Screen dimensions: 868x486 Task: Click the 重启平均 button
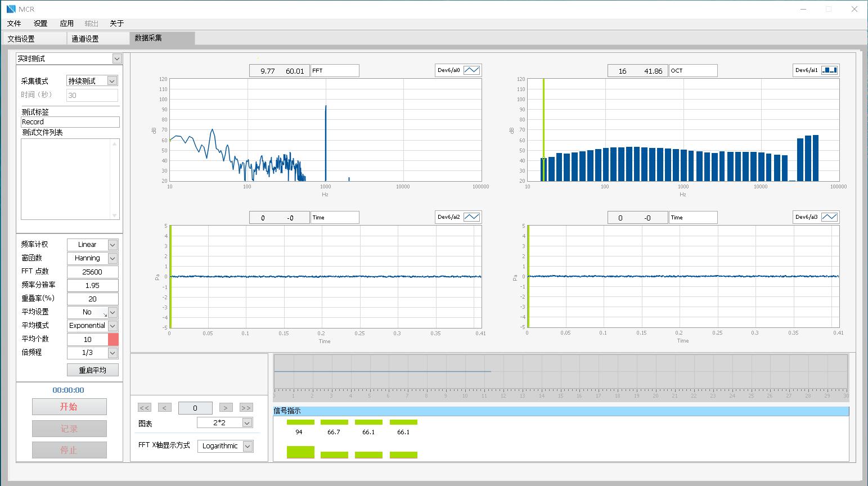(x=92, y=370)
